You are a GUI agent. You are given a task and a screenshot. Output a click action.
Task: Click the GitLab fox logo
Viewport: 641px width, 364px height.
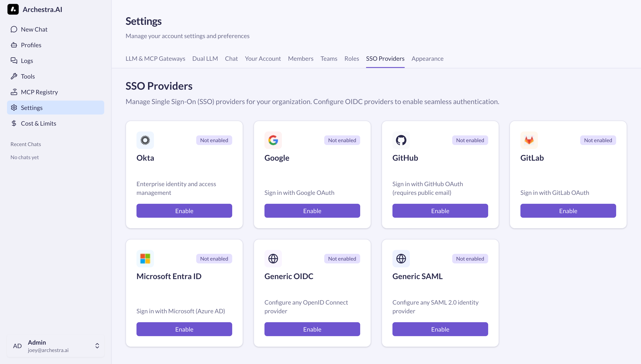[529, 140]
